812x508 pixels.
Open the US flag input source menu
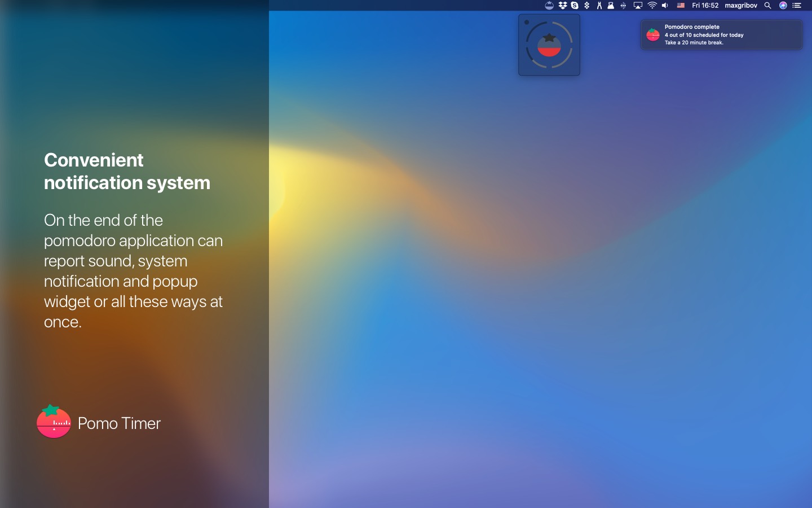point(681,6)
